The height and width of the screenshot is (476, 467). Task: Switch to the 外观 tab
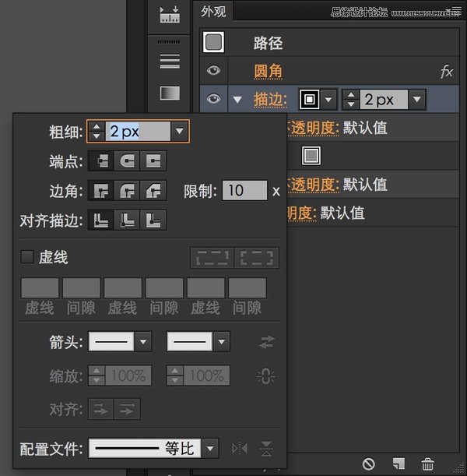click(x=213, y=11)
